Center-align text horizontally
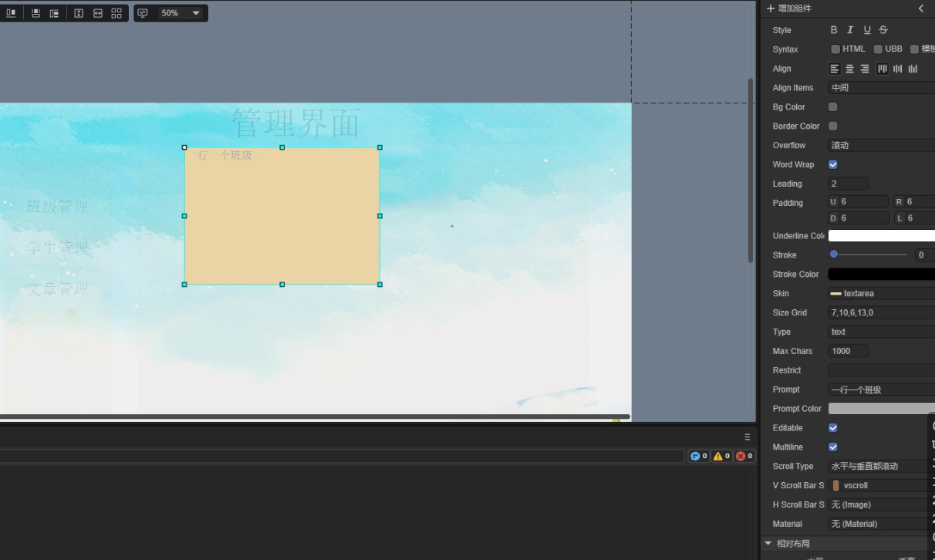Screen dimensions: 935x560 (x=849, y=69)
